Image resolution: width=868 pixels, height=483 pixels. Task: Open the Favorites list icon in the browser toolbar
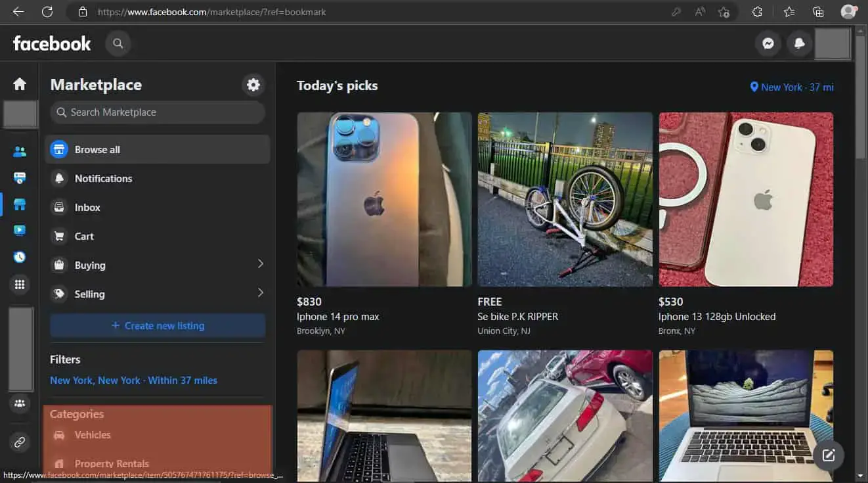click(x=789, y=12)
